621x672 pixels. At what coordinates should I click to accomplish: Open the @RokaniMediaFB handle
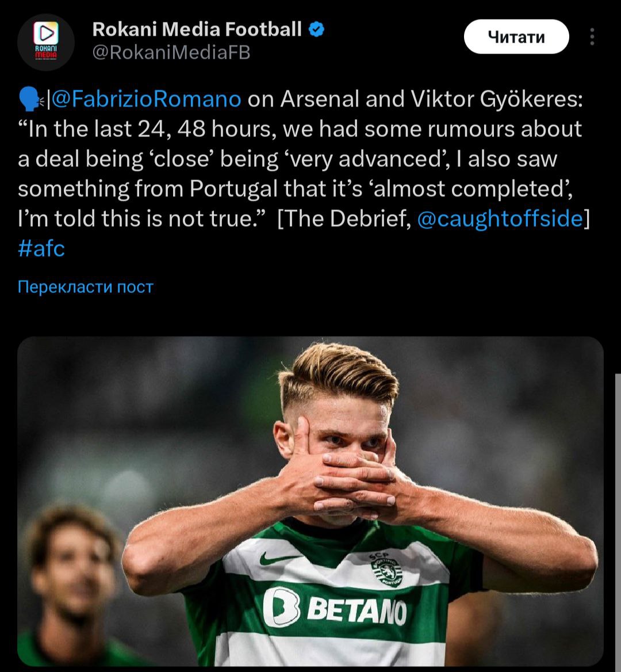pyautogui.click(x=171, y=53)
